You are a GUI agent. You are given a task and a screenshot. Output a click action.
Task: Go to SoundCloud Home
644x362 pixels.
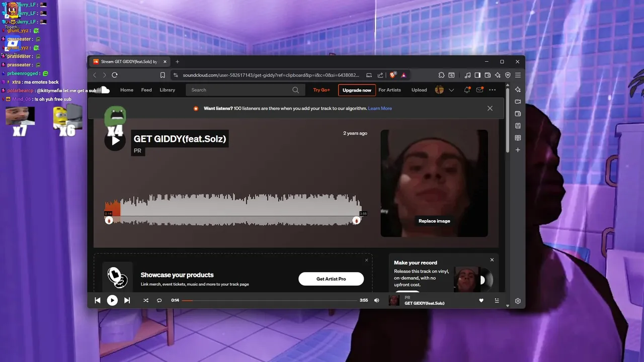[x=127, y=90]
